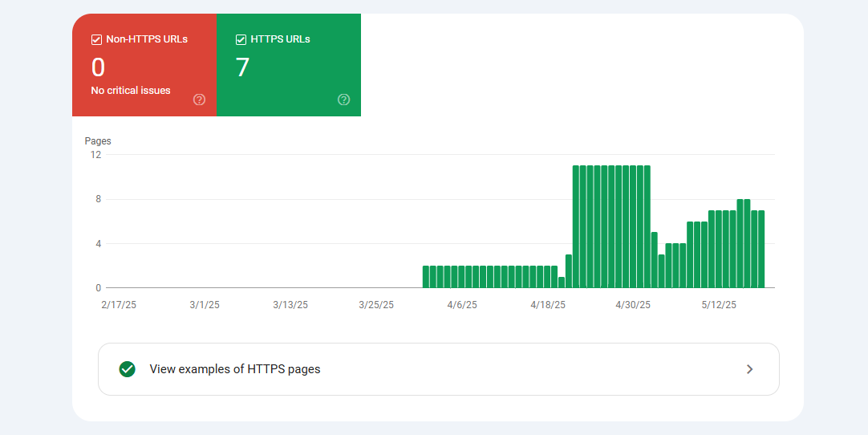Click the 2/17/25 date axis label
The width and height of the screenshot is (868, 435).
tap(119, 305)
